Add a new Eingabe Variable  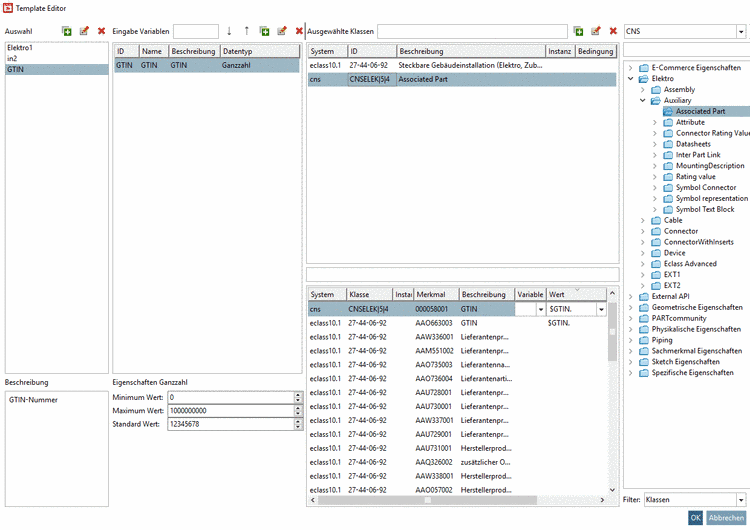[264, 32]
